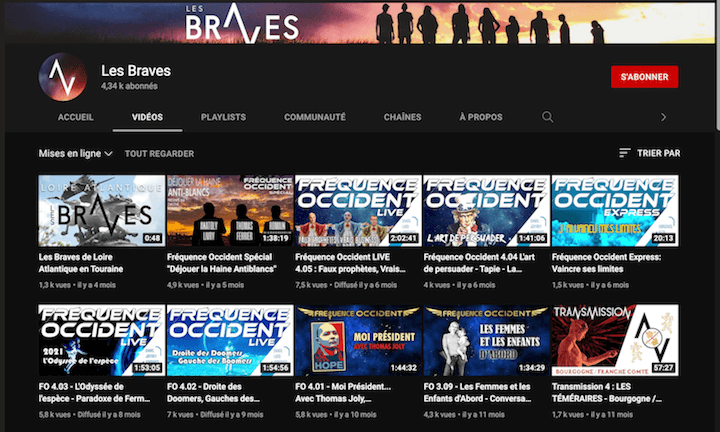720x432 pixels.
Task: Go to the Communauté tab
Action: tap(315, 117)
